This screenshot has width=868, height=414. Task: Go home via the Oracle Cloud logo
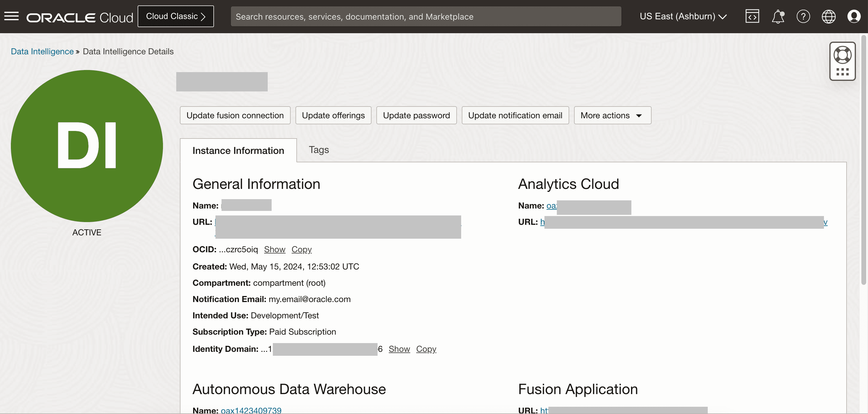[79, 17]
